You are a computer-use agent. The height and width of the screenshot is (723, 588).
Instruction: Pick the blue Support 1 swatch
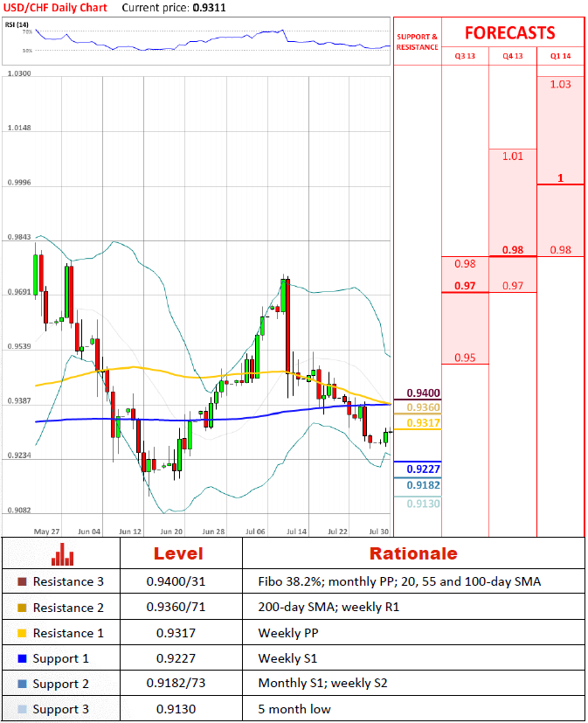coord(22,658)
